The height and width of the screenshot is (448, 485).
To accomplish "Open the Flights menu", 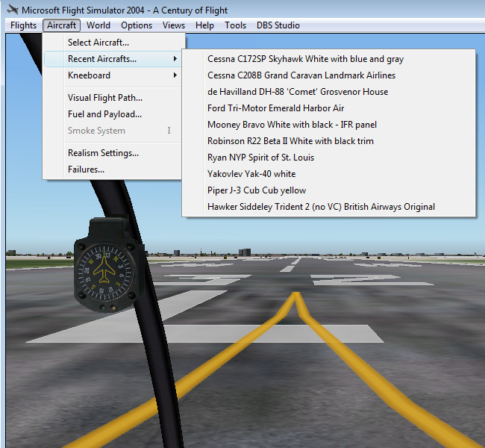I will tap(24, 25).
